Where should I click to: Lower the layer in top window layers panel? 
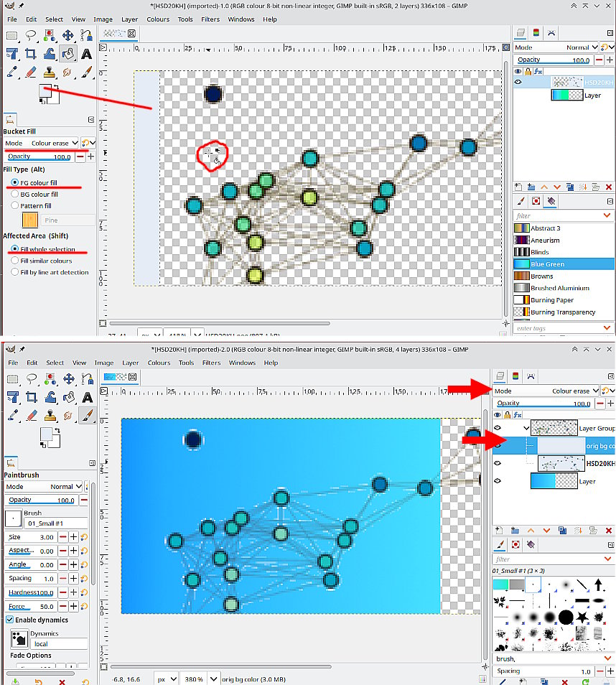557,187
